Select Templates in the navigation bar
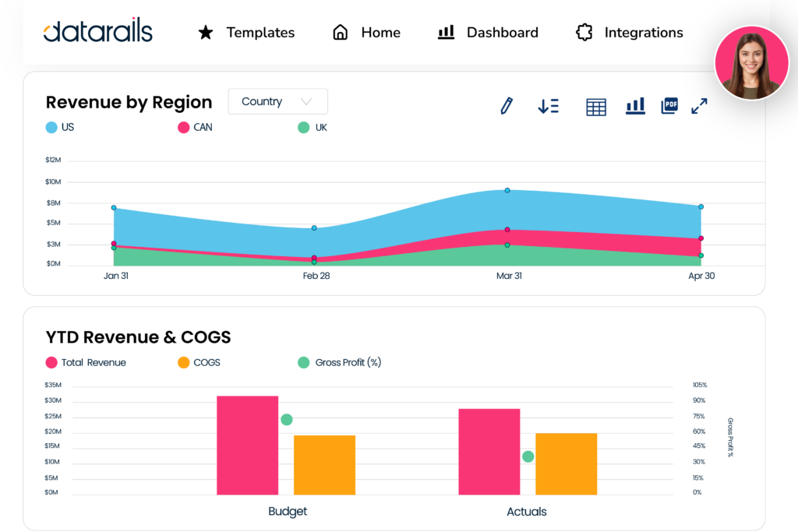Image resolution: width=798 pixels, height=532 pixels. (260, 33)
